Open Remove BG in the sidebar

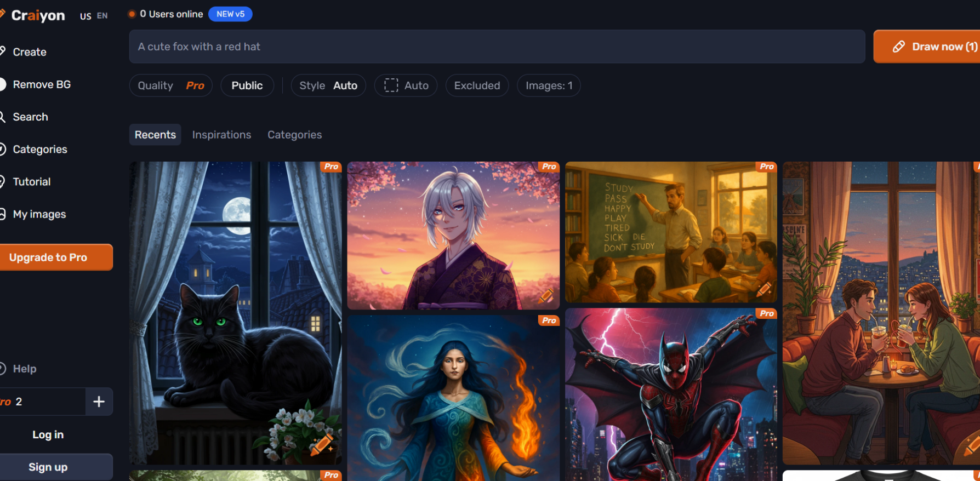point(42,84)
